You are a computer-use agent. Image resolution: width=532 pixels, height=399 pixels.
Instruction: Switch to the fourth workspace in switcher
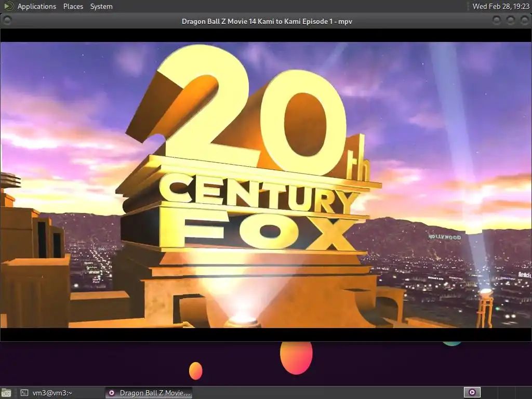coord(524,393)
